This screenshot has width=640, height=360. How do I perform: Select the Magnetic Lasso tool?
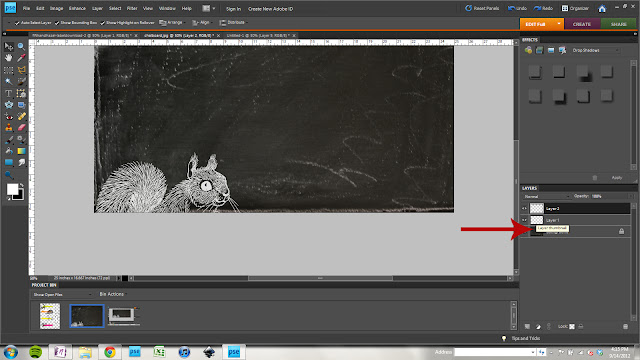[x=21, y=70]
